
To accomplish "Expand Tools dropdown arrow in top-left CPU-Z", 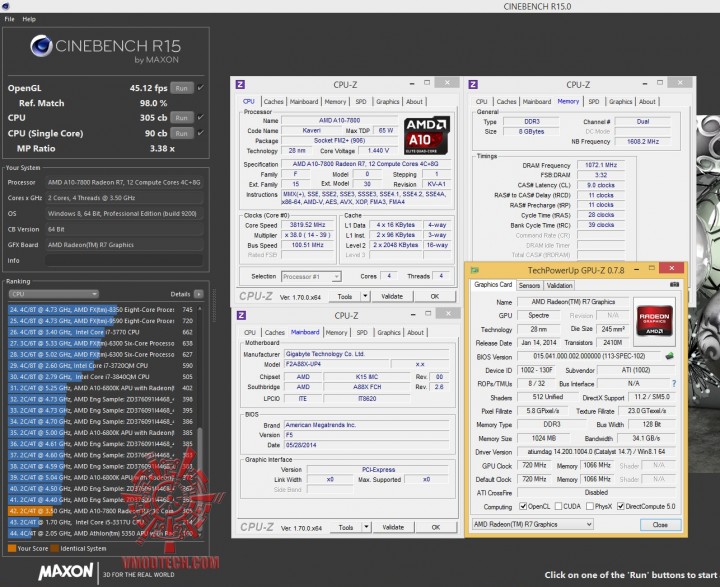I will (366, 297).
